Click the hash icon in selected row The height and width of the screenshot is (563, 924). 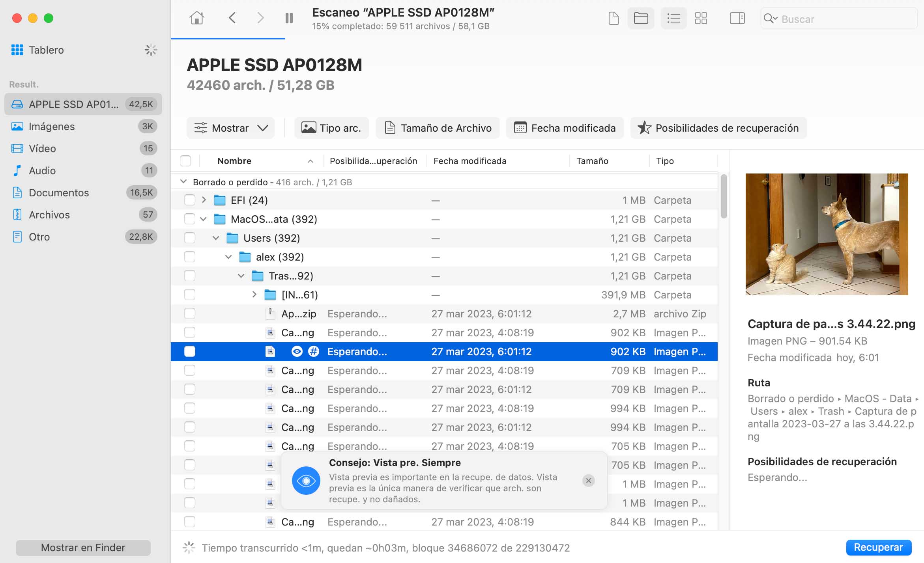(314, 351)
